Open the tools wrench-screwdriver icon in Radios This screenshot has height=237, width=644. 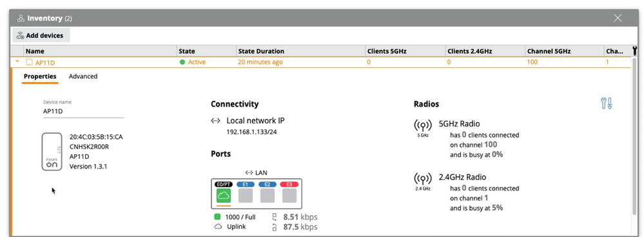tap(607, 103)
